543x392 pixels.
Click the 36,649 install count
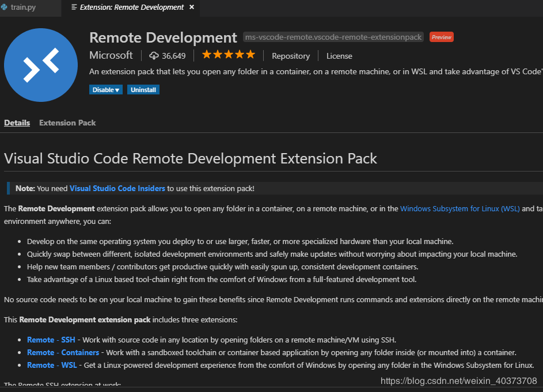click(x=174, y=56)
